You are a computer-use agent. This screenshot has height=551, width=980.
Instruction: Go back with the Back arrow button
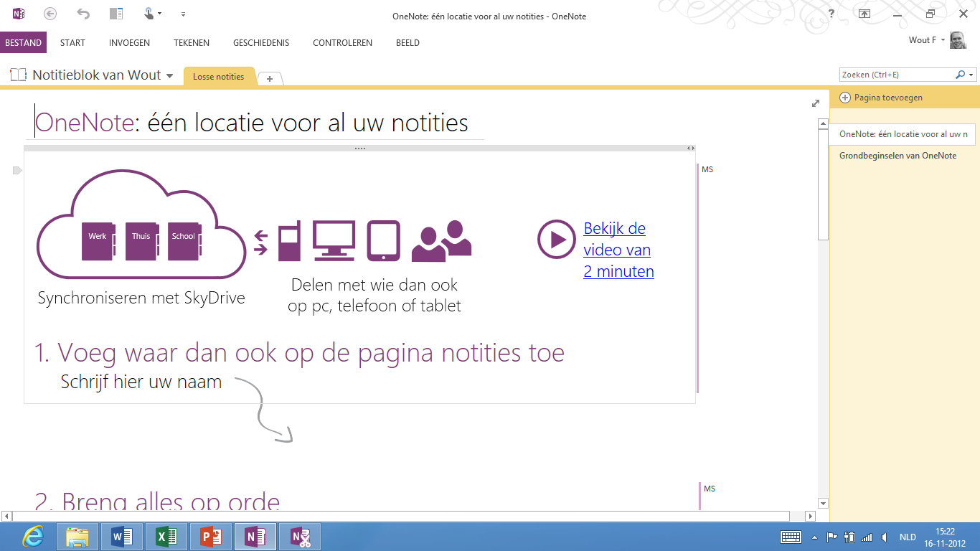[50, 14]
